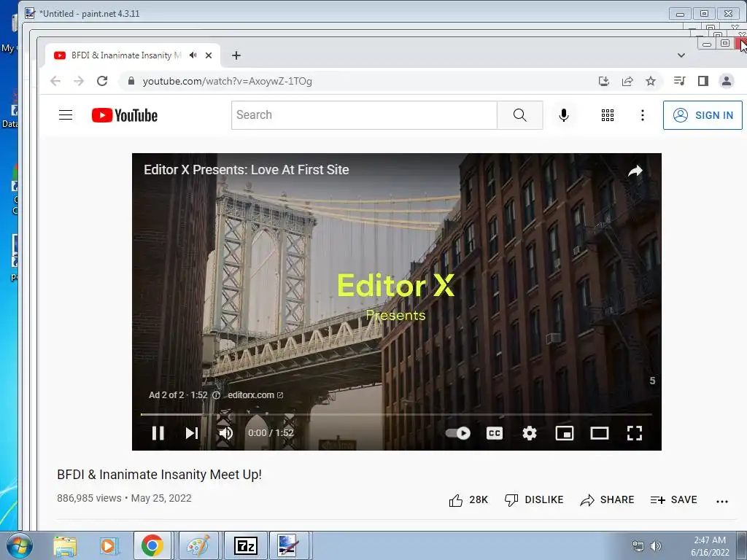Mute the player volume
This screenshot has height=560, width=747.
[225, 433]
